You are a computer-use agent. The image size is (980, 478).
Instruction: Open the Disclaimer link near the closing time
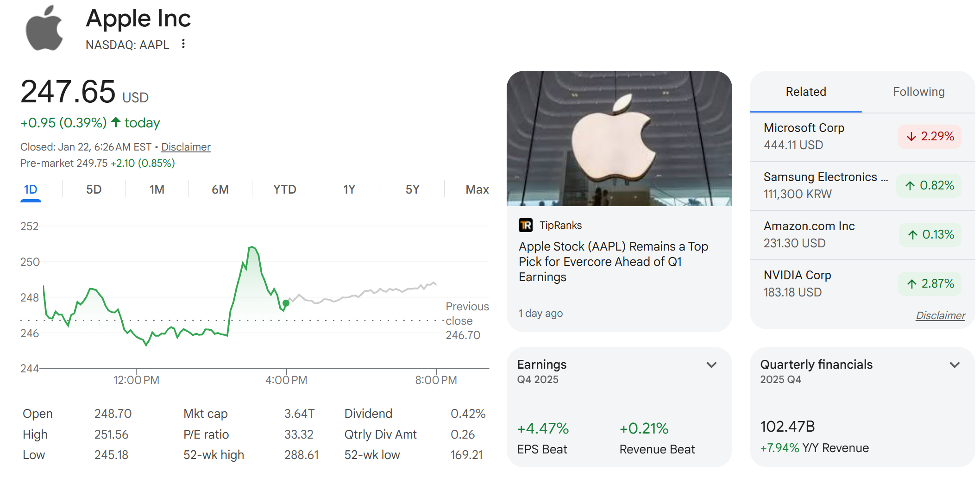pos(186,147)
